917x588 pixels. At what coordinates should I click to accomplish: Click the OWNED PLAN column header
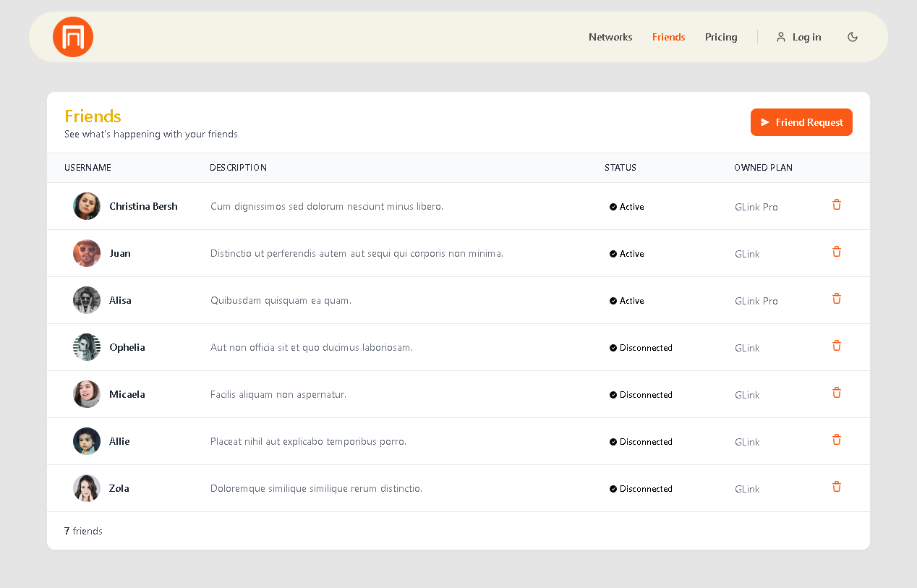coord(763,168)
